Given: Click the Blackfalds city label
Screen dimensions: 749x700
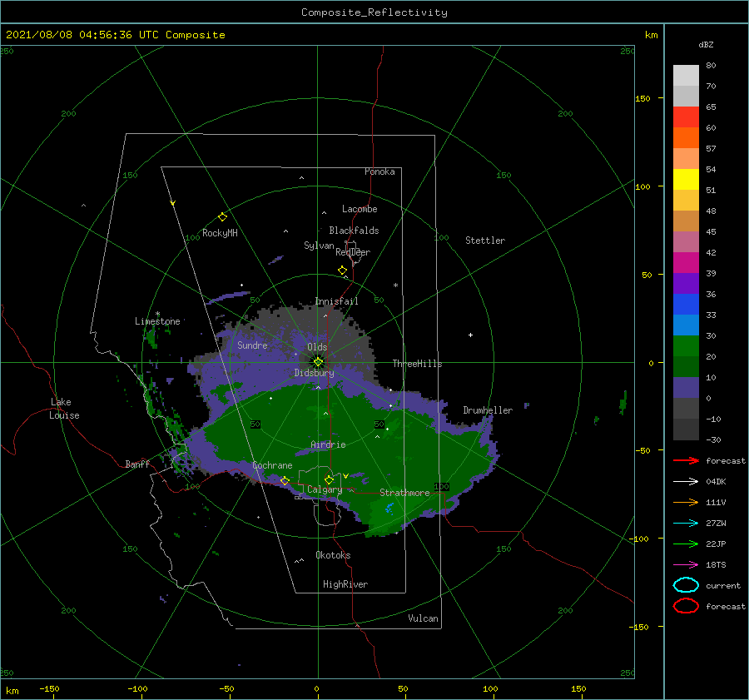Looking at the screenshot, I should click(x=354, y=231).
